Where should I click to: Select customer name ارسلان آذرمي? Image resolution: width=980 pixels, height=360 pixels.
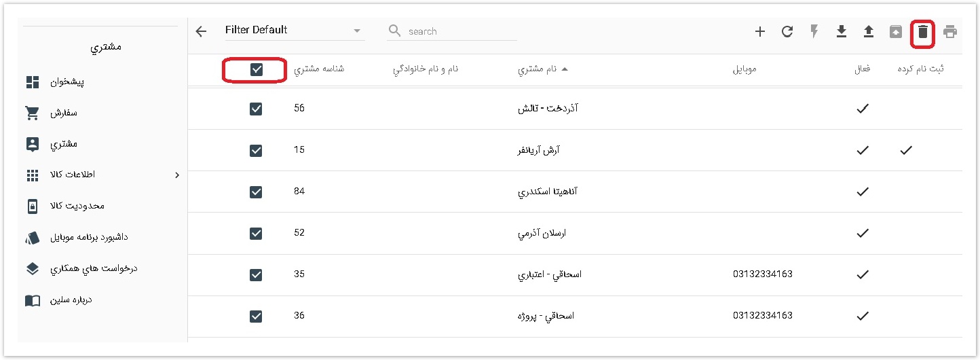(x=542, y=233)
